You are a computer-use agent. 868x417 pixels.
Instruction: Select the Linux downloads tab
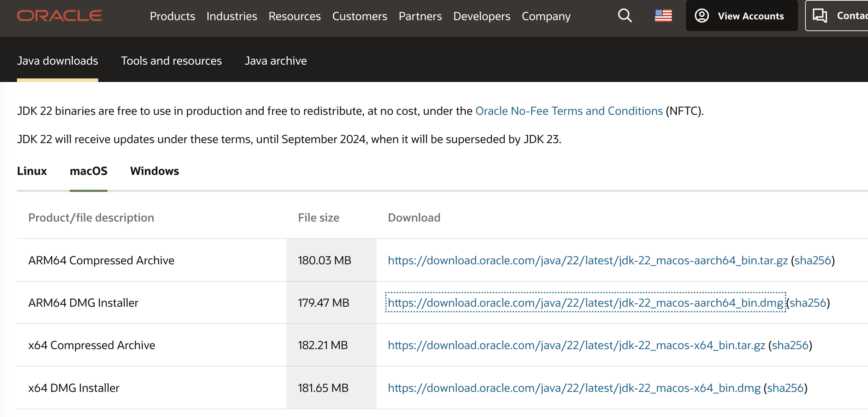pos(32,171)
